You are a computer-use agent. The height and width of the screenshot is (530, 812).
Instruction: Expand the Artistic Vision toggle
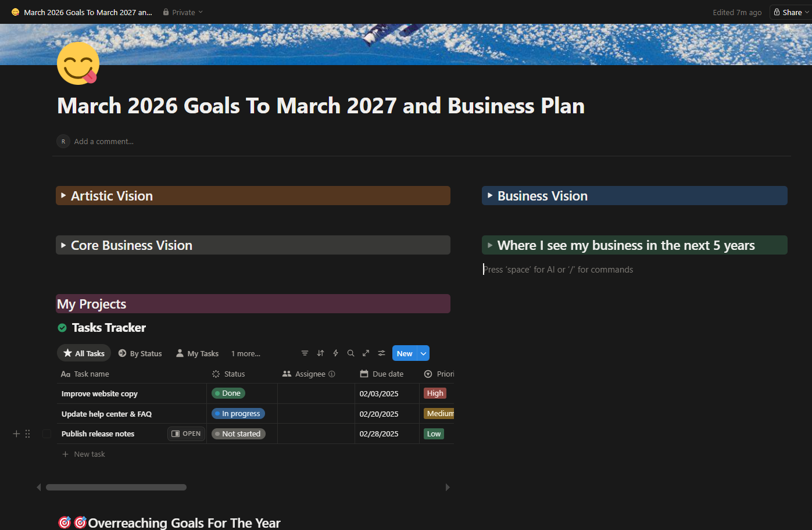(63, 195)
